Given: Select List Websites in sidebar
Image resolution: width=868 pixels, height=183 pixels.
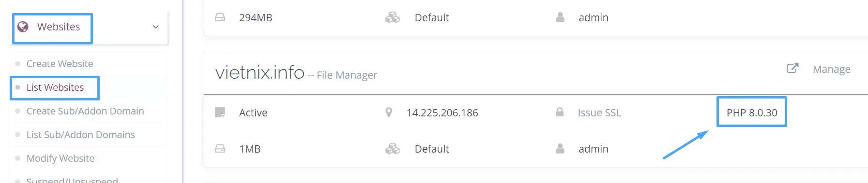Looking at the screenshot, I should [55, 87].
